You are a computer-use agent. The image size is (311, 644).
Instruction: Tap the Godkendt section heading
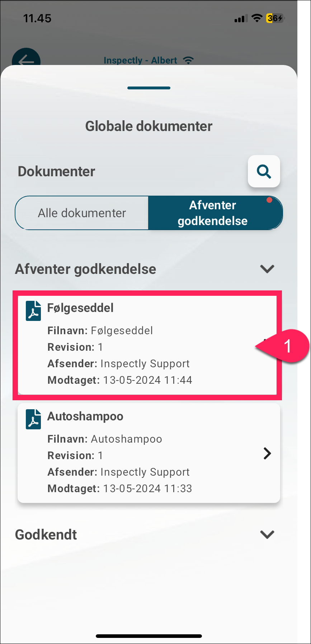point(46,535)
